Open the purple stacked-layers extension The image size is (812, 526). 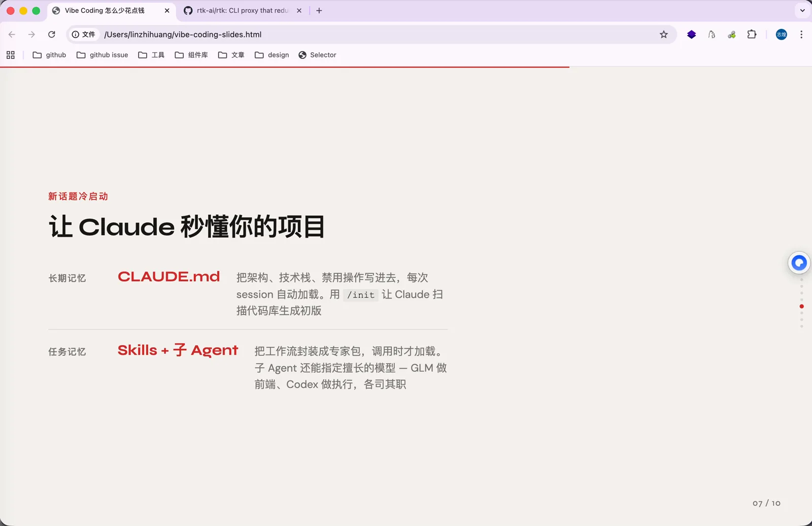[691, 35]
